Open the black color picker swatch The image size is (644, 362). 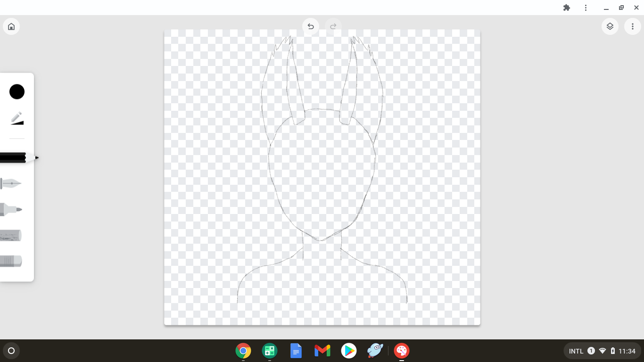point(17,92)
